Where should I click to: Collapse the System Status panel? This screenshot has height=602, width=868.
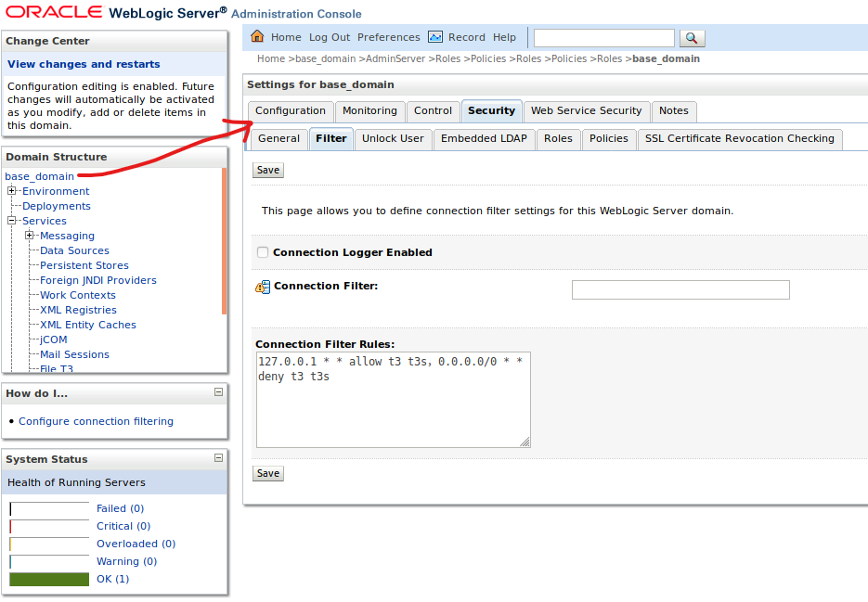point(219,458)
